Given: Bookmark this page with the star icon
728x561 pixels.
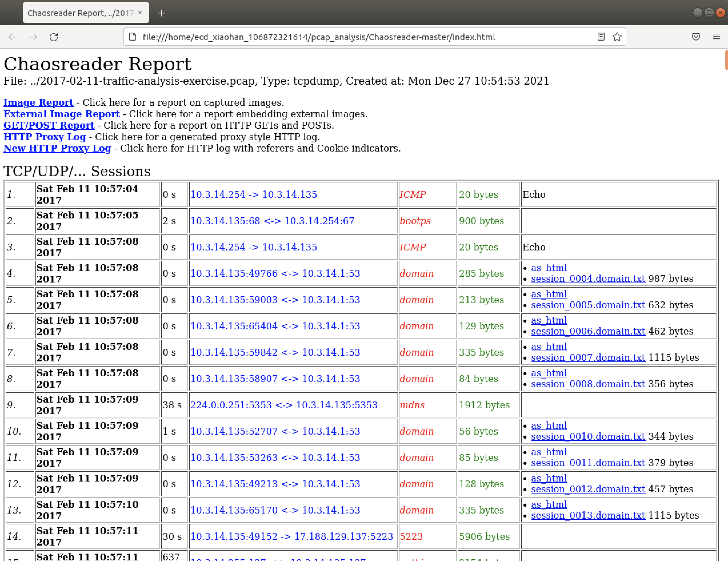Looking at the screenshot, I should (x=617, y=37).
